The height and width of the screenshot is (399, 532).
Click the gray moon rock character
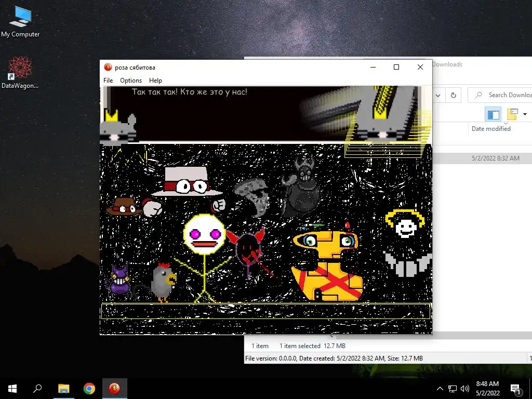(253, 197)
